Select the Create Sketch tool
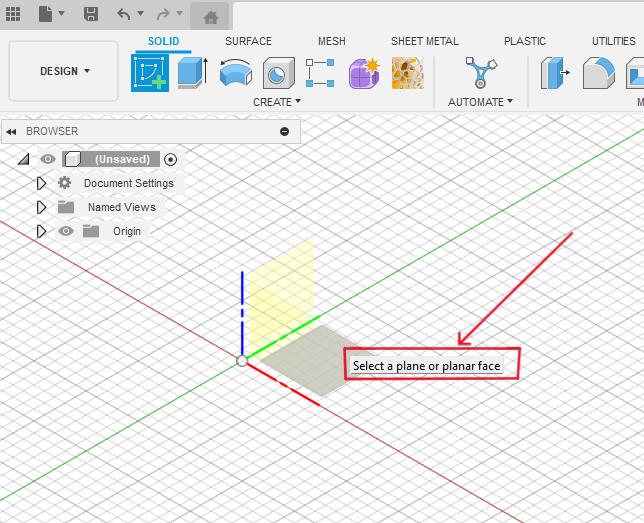The image size is (644, 523). click(150, 73)
